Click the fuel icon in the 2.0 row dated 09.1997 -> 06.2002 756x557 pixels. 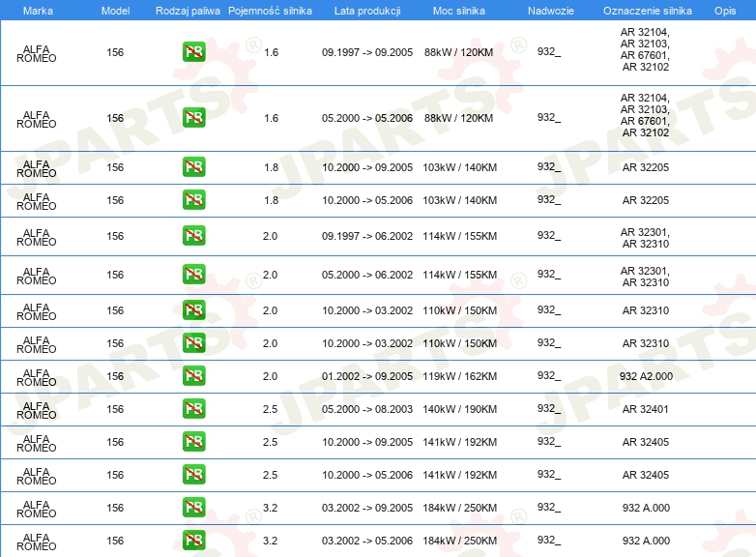(x=193, y=236)
